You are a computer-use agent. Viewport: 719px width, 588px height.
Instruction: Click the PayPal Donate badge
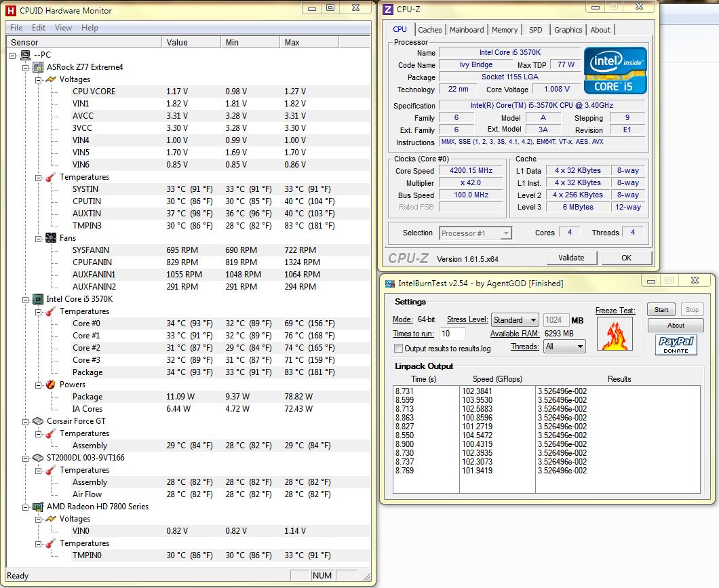[676, 345]
